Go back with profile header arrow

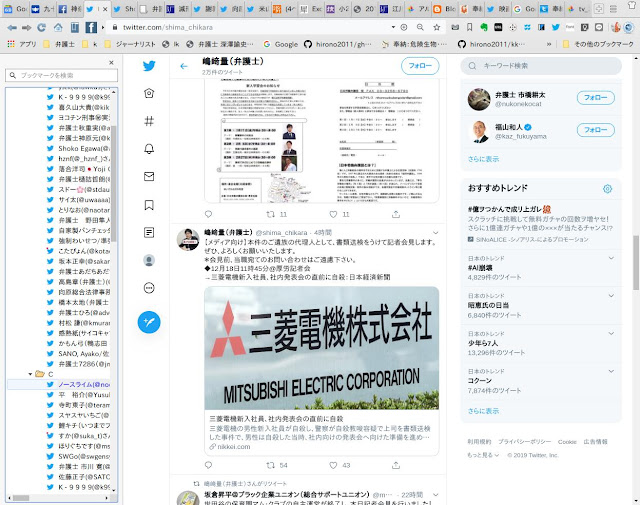(x=184, y=66)
